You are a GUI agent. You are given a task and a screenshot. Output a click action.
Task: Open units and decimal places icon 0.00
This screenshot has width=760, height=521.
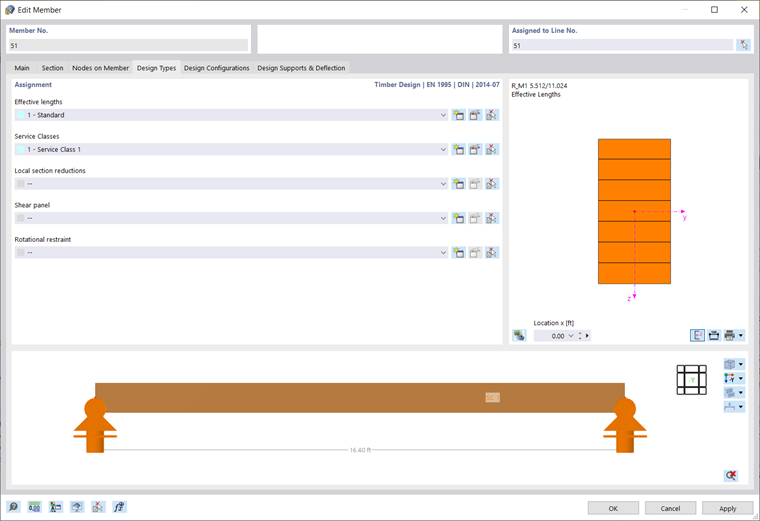pos(34,507)
